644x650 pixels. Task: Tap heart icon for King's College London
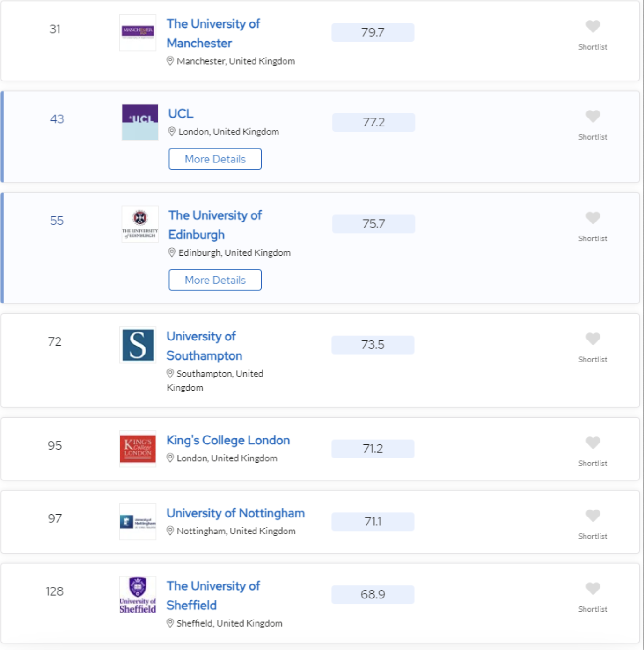593,443
